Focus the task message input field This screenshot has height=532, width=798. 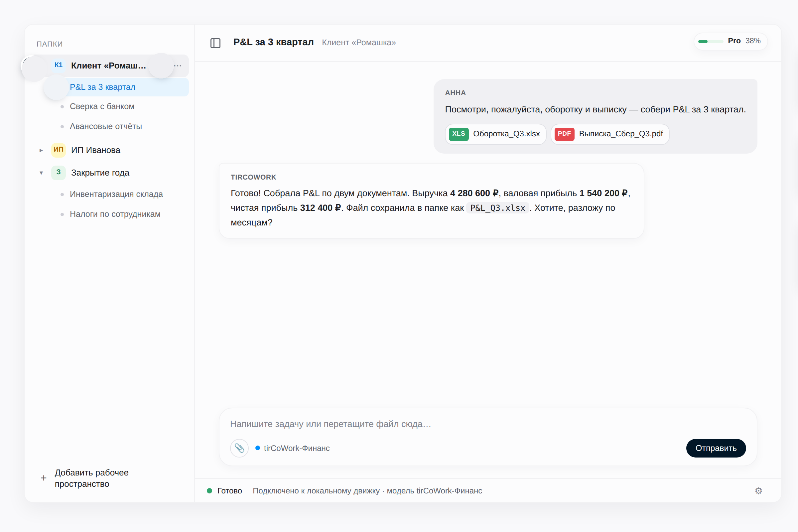click(488, 424)
